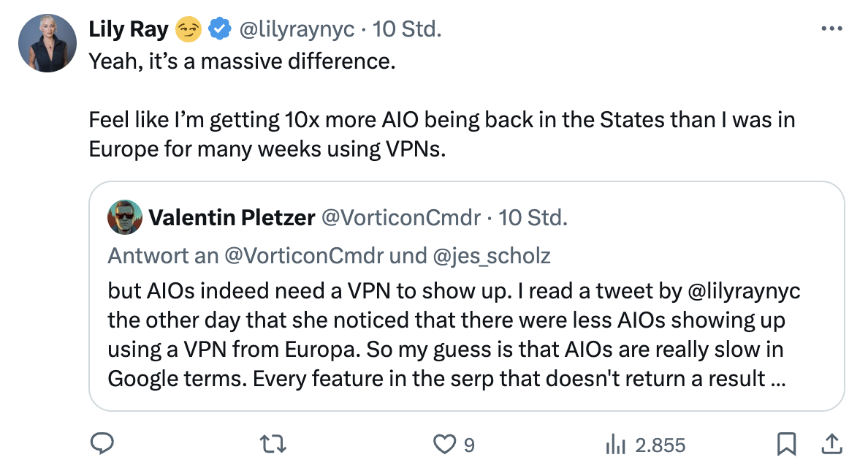The width and height of the screenshot is (868, 471).
Task: Click the 2.855 views count
Action: click(661, 444)
